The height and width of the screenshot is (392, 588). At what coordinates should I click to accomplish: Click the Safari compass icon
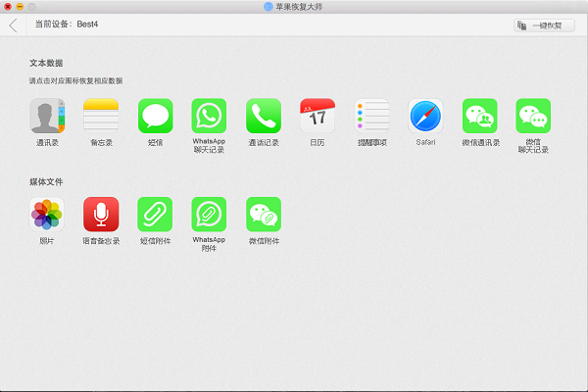425,116
